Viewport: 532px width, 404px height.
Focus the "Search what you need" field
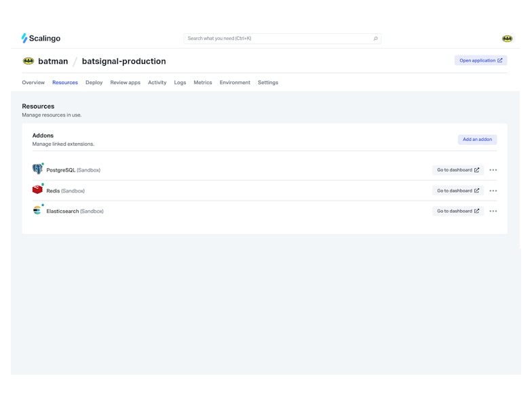tap(278, 39)
